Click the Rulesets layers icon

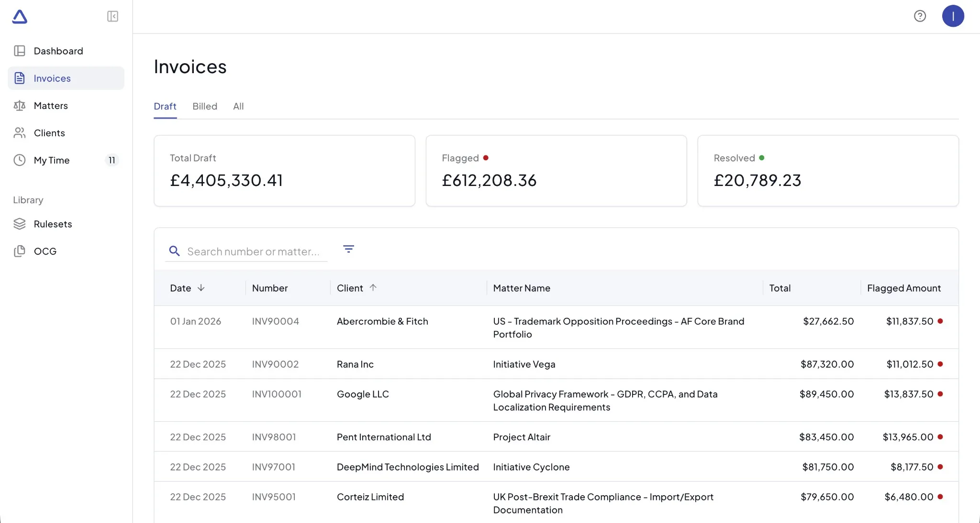coord(20,224)
